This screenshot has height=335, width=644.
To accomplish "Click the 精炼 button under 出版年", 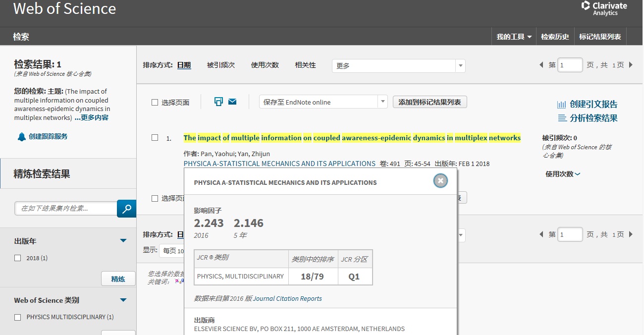I will 118,279.
